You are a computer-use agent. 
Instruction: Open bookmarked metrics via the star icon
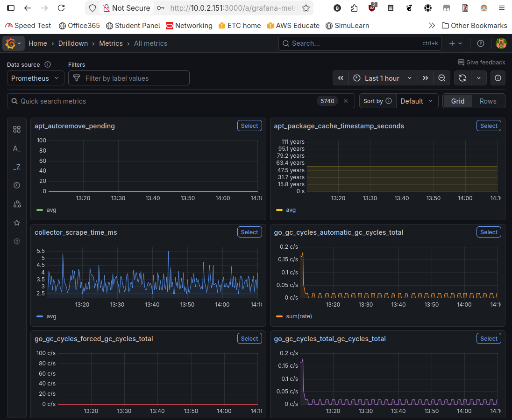click(x=17, y=223)
